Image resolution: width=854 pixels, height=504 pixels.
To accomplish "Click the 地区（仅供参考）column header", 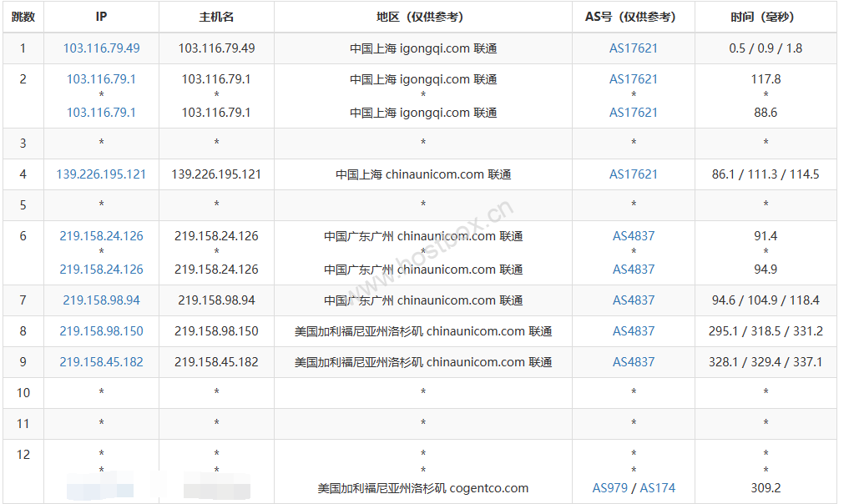I will [x=422, y=15].
